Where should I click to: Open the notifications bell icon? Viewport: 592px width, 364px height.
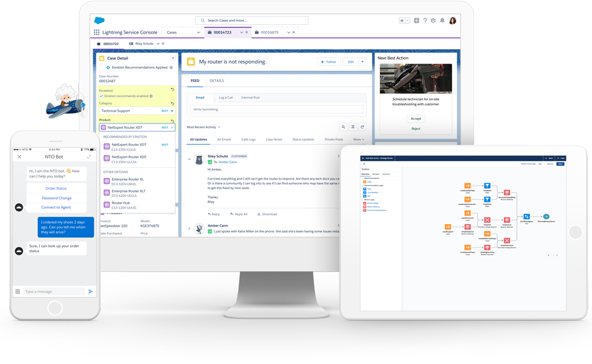[x=443, y=20]
